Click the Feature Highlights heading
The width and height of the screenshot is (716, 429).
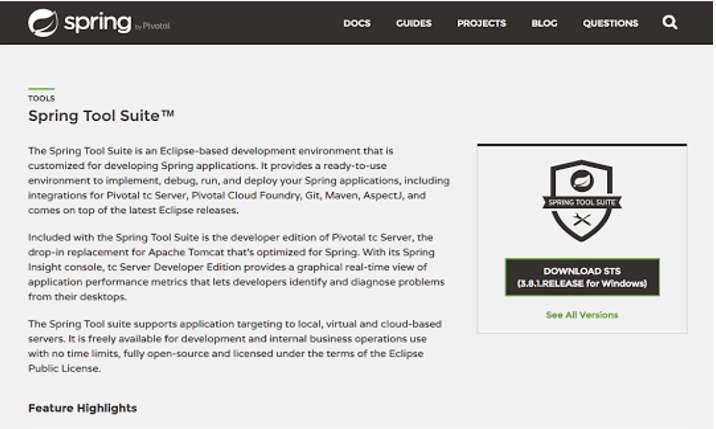pyautogui.click(x=83, y=408)
